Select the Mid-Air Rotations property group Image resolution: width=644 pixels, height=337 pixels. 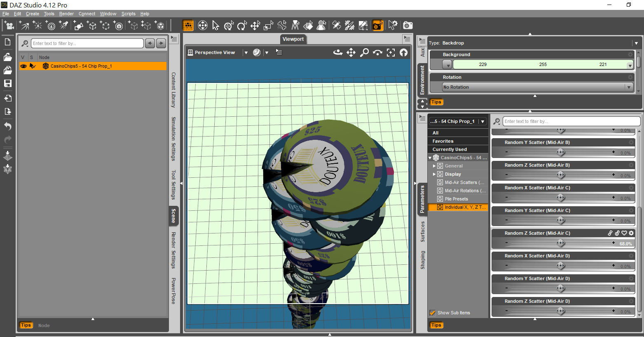[461, 191]
